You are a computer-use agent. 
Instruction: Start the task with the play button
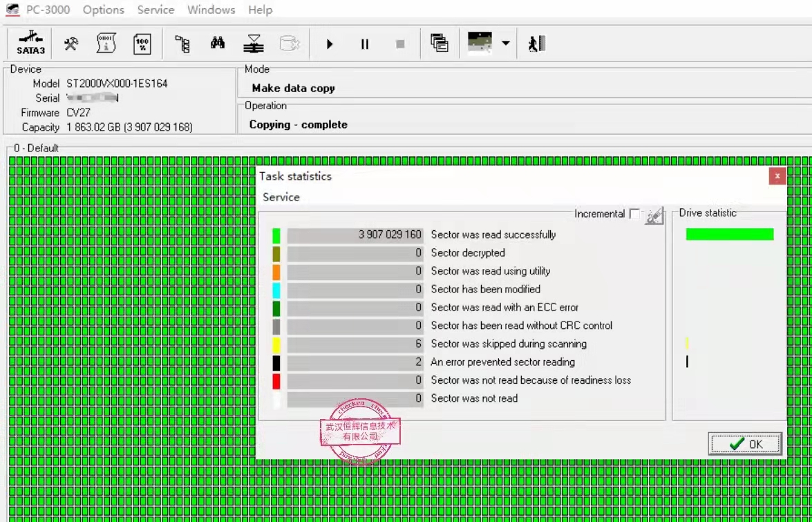tap(330, 44)
